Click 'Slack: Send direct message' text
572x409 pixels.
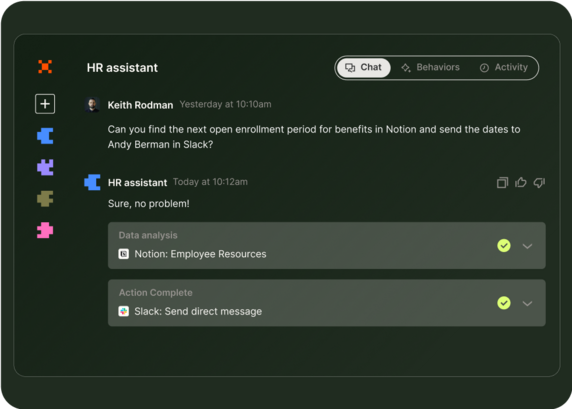198,311
